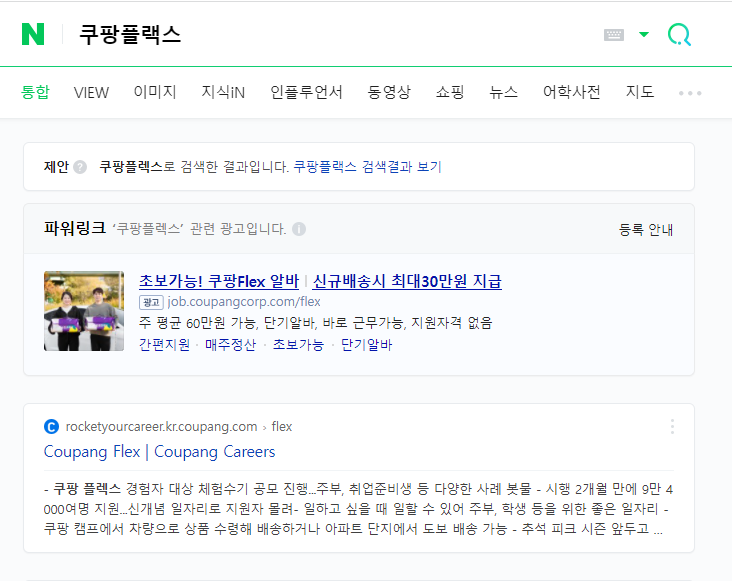This screenshot has width=732, height=581.
Task: Open the 단기알바 sublink
Action: (x=366, y=345)
